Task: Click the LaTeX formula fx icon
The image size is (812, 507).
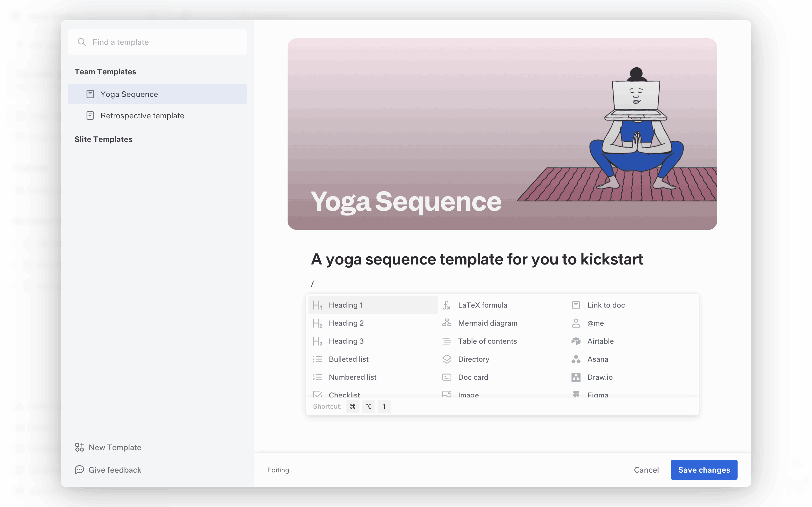Action: (446, 305)
